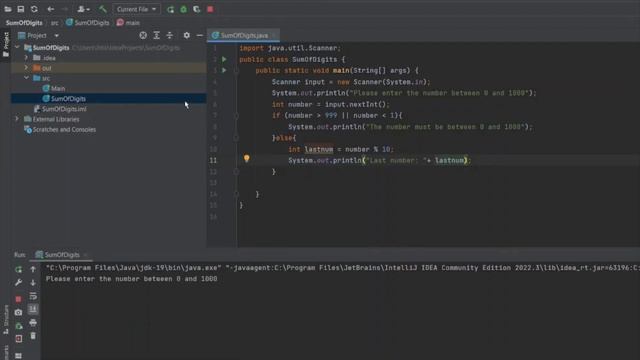Clear console output with the trash icon
The image size is (640, 360).
click(x=33, y=336)
